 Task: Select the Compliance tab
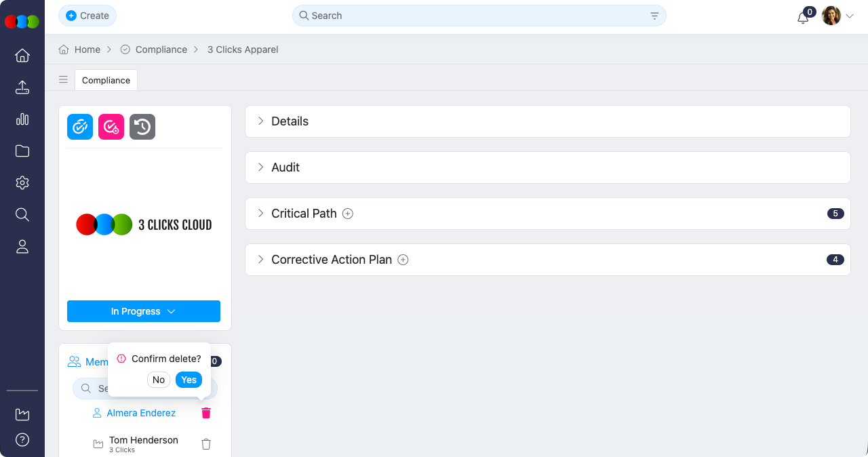[x=106, y=80]
